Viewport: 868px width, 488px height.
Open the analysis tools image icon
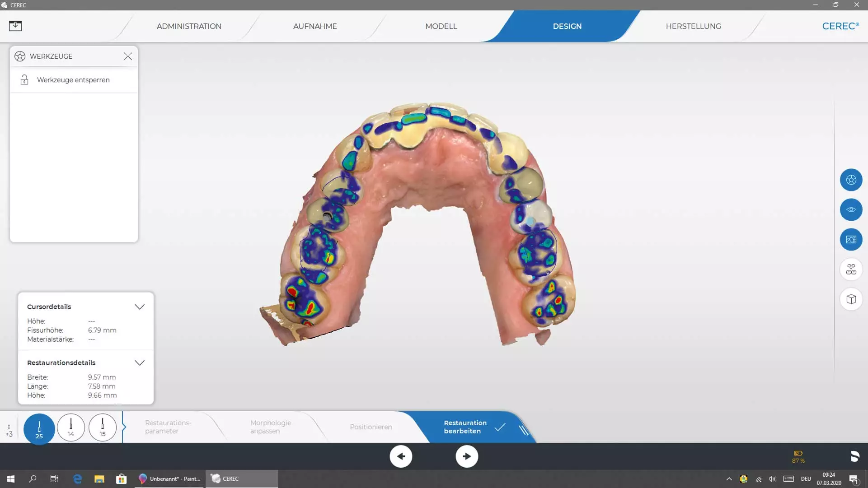point(851,240)
